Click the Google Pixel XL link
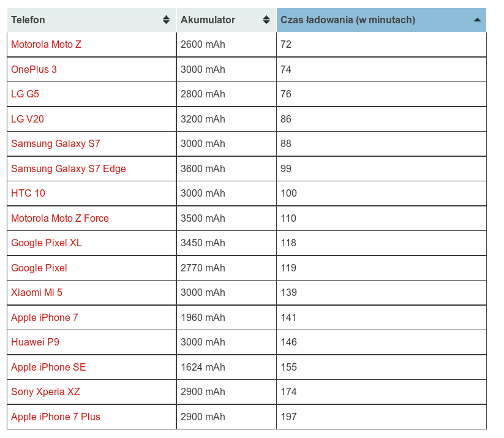Image resolution: width=504 pixels, height=438 pixels. (47, 243)
